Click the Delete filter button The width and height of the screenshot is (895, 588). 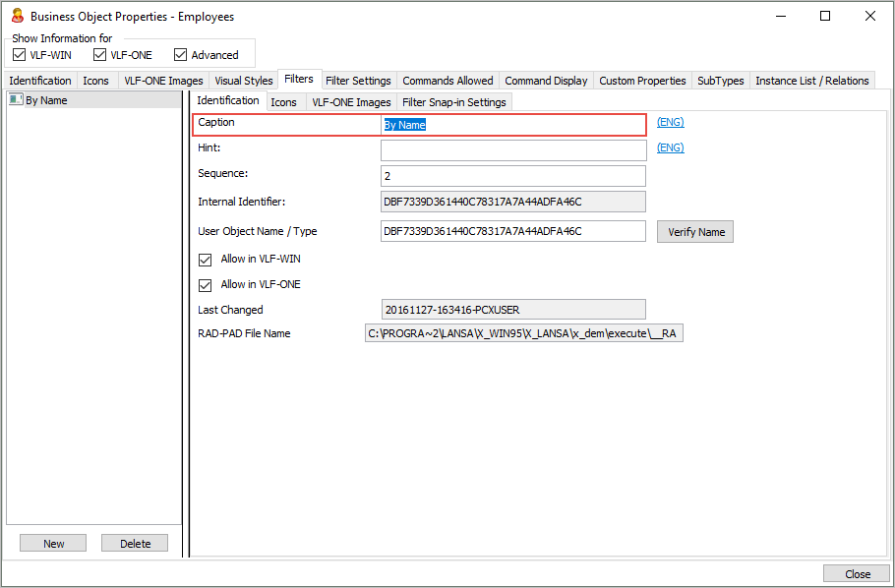tap(135, 543)
